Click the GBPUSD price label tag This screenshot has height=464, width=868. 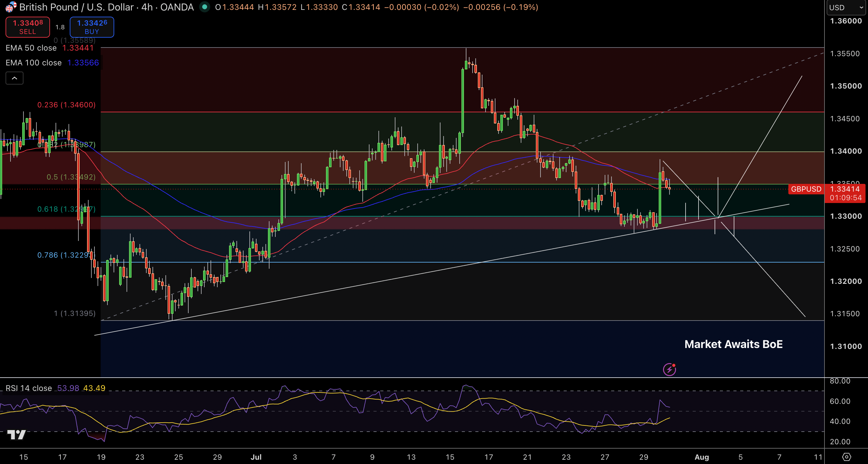pyautogui.click(x=806, y=189)
